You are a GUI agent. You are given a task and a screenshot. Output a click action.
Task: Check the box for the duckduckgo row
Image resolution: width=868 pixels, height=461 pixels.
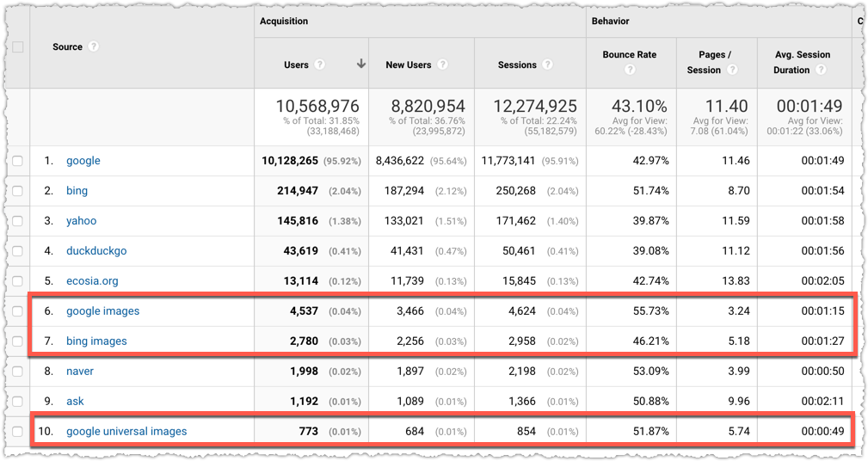[x=18, y=251]
